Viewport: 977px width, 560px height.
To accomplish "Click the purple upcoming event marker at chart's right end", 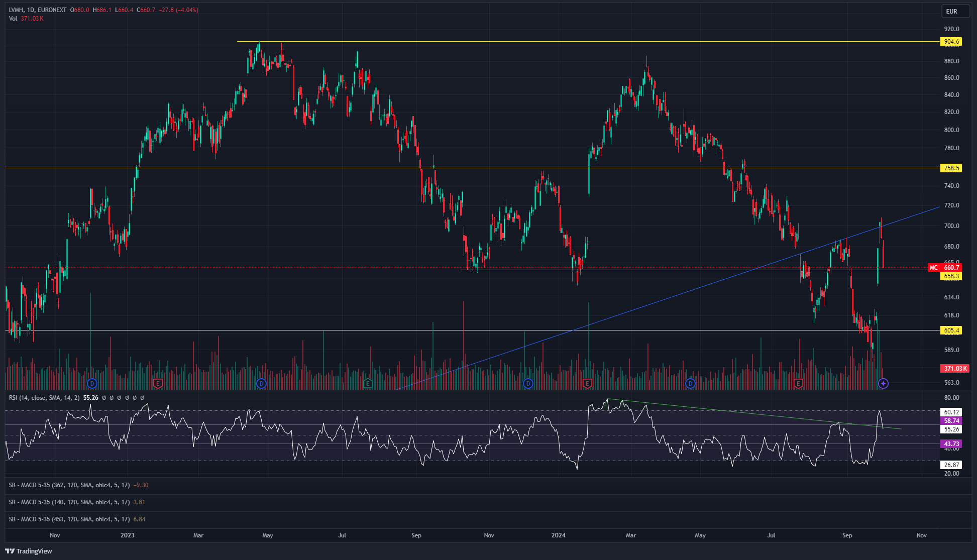I will point(884,384).
